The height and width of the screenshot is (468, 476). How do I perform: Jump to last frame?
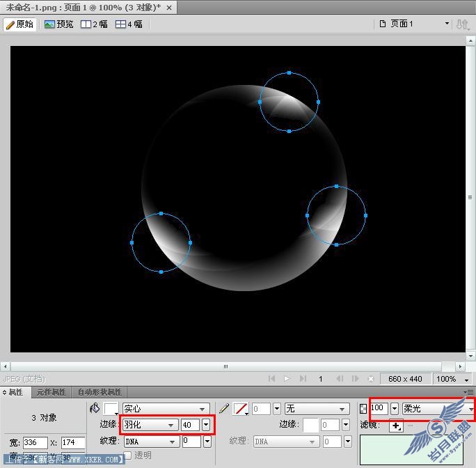coord(303,379)
